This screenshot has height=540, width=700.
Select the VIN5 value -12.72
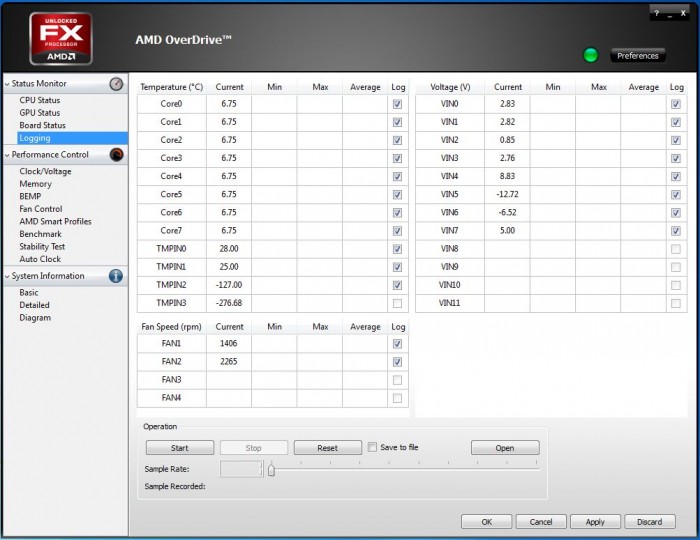click(508, 194)
